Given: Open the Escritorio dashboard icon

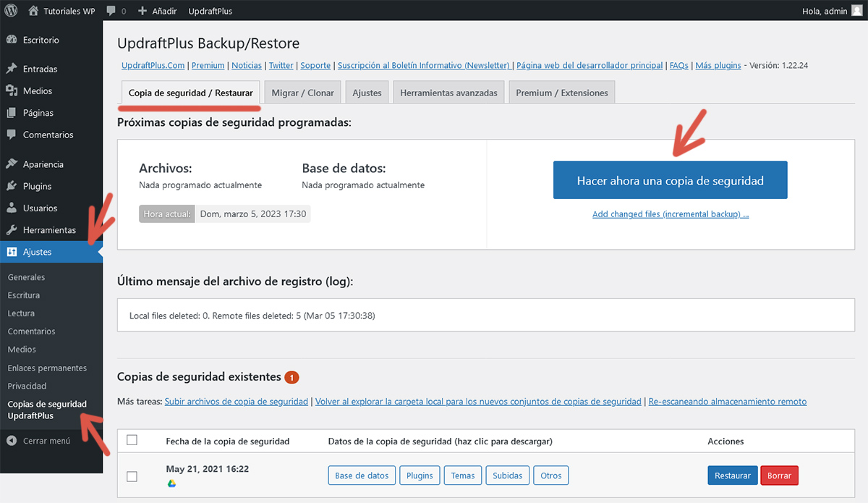Looking at the screenshot, I should pos(12,40).
